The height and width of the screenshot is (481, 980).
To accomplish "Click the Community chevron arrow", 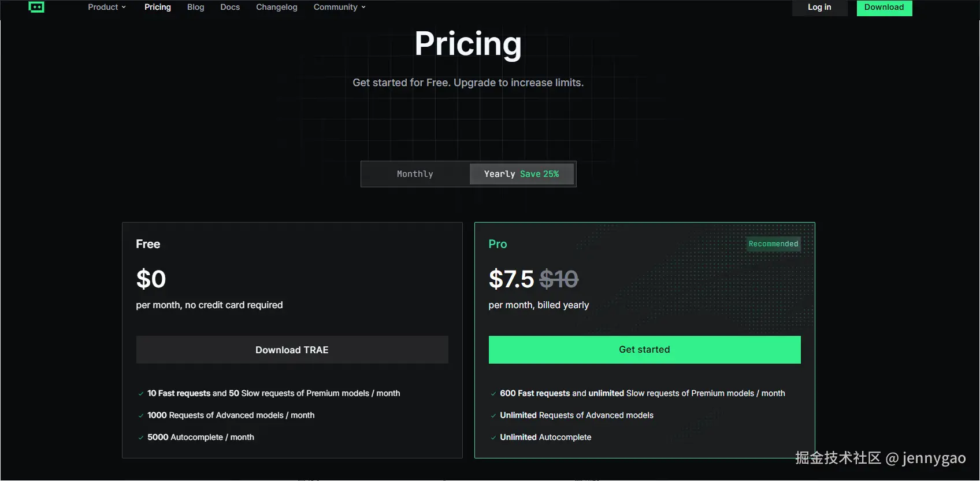I will (x=363, y=8).
